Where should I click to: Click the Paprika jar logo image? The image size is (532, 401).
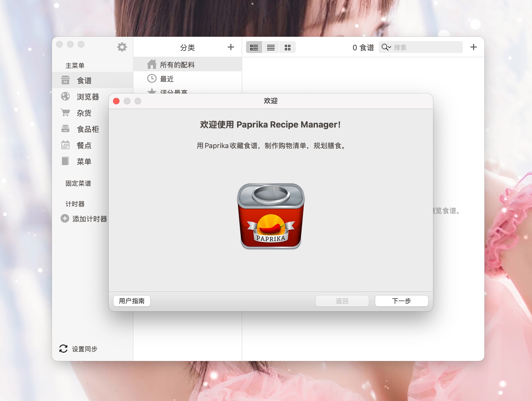[271, 216]
